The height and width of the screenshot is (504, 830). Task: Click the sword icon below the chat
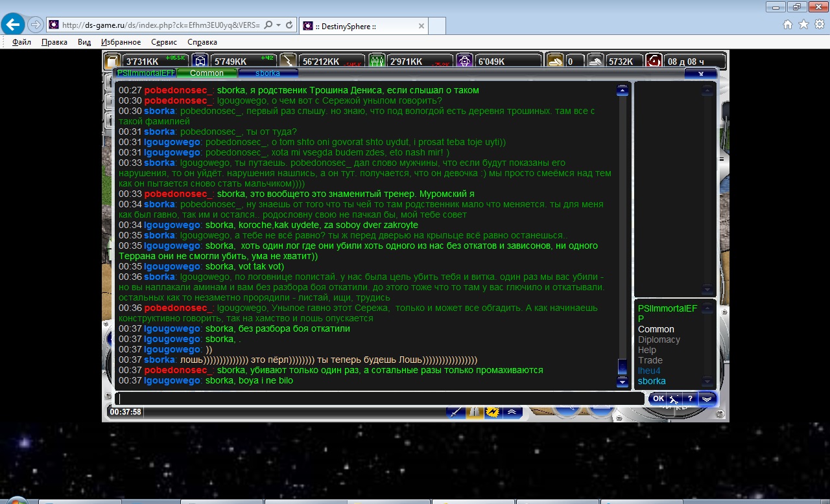point(456,411)
